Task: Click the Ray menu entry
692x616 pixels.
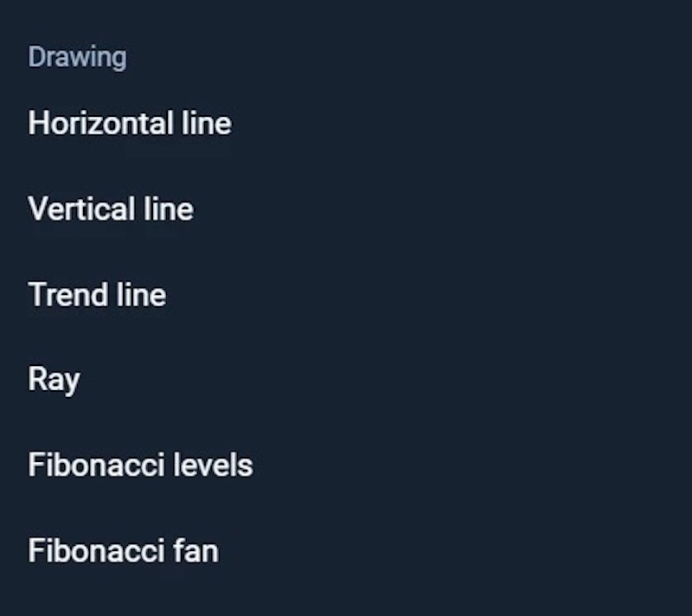Action: [54, 380]
